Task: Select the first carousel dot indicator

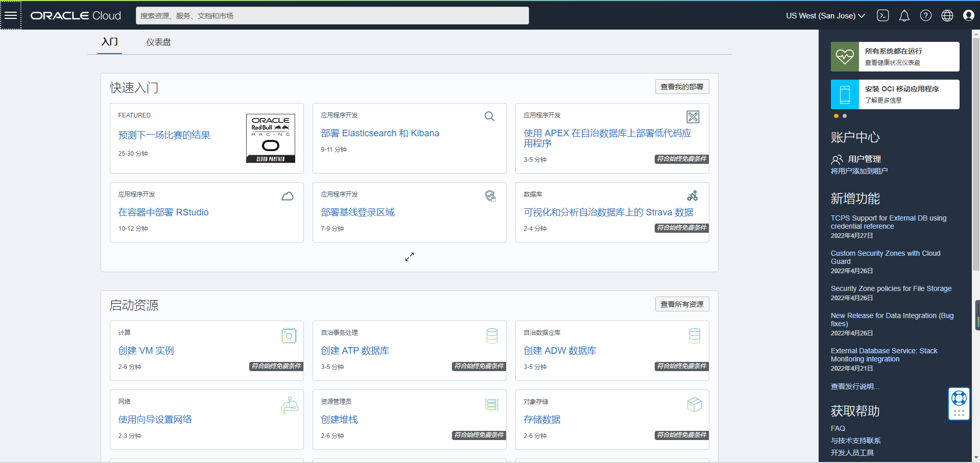Action: pyautogui.click(x=836, y=116)
